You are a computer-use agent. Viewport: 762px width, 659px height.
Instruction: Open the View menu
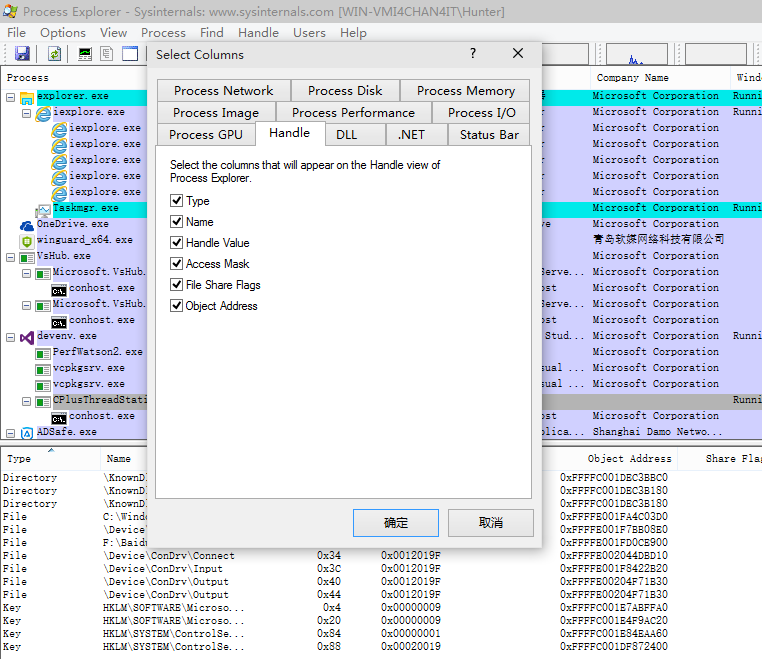coord(113,33)
